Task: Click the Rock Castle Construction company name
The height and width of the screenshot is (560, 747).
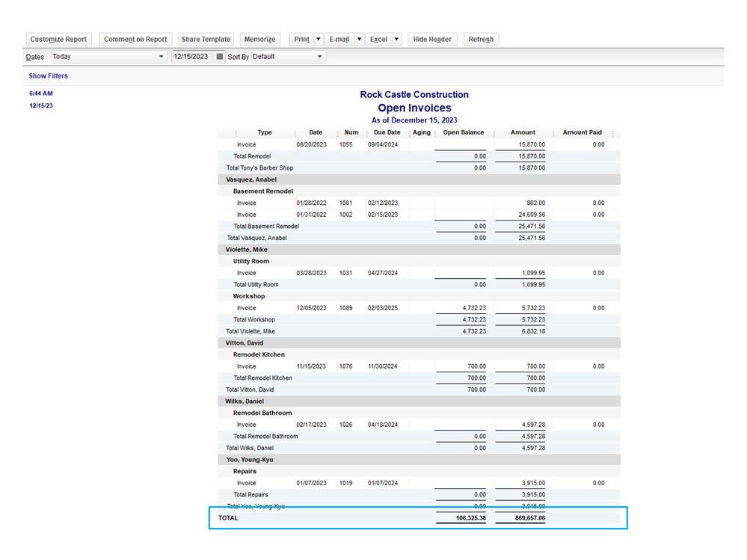Action: coord(414,95)
